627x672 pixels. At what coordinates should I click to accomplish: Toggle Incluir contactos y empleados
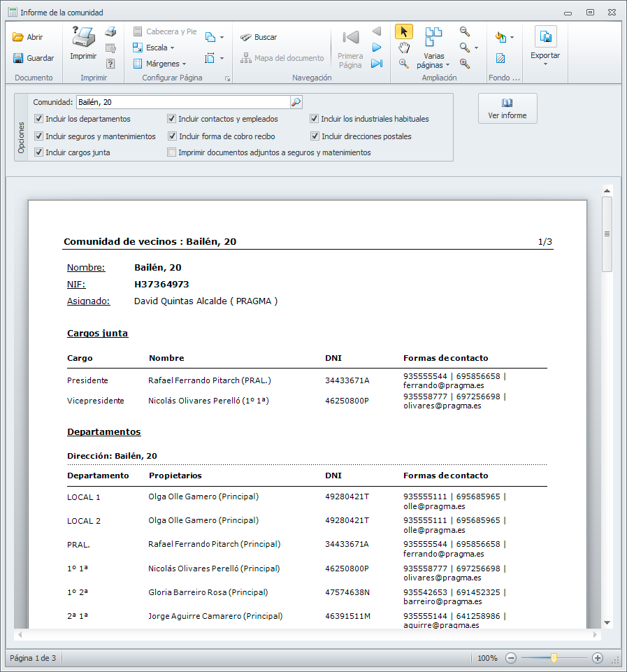point(172,119)
